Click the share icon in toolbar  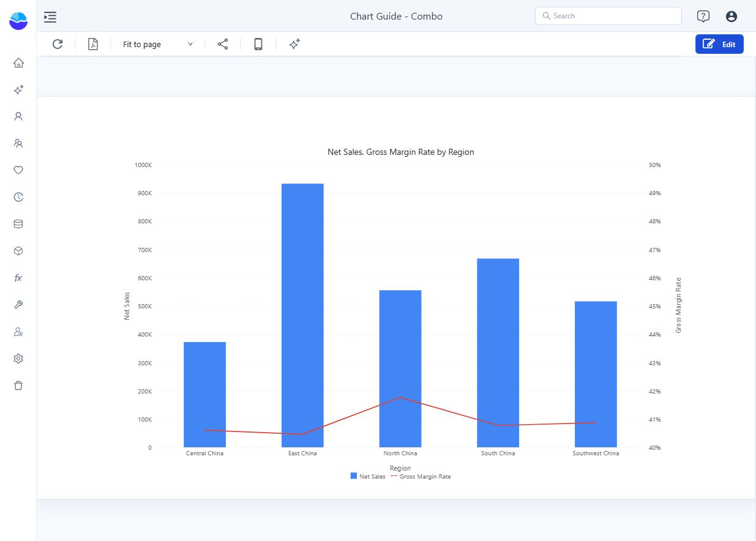223,44
